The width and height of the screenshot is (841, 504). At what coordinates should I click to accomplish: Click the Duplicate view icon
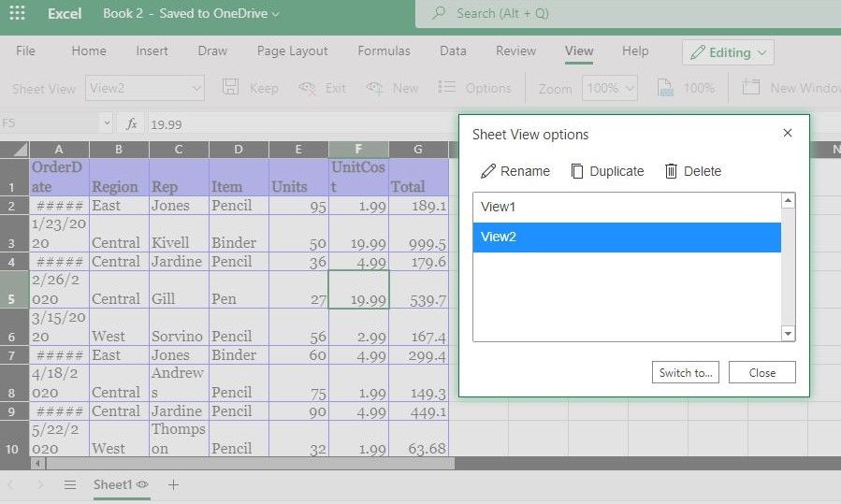(x=577, y=171)
